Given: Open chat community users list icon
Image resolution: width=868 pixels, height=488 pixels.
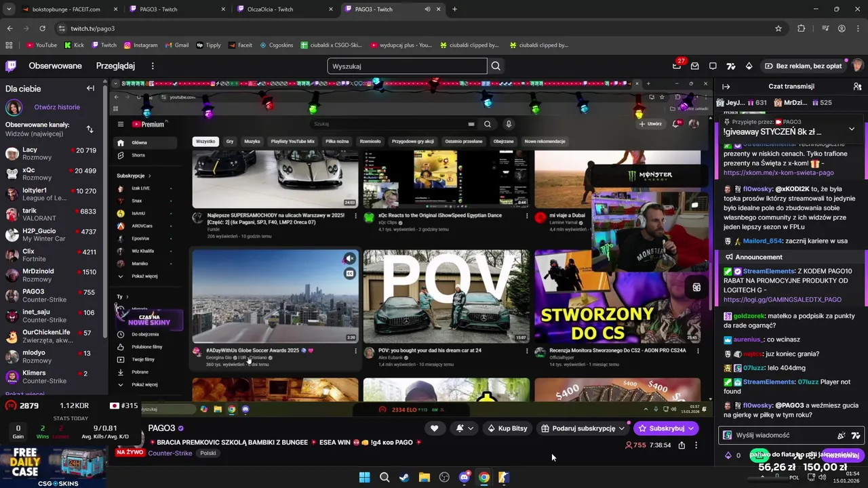Looking at the screenshot, I should pyautogui.click(x=857, y=87).
